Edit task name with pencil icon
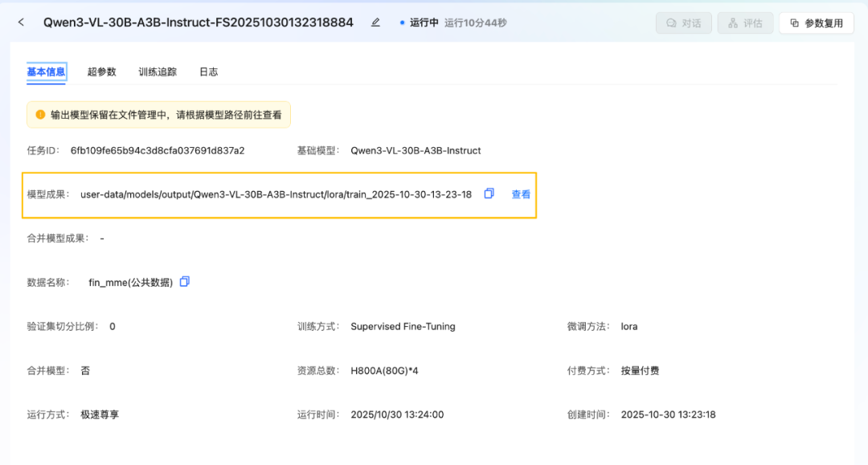This screenshot has height=465, width=868. point(375,22)
